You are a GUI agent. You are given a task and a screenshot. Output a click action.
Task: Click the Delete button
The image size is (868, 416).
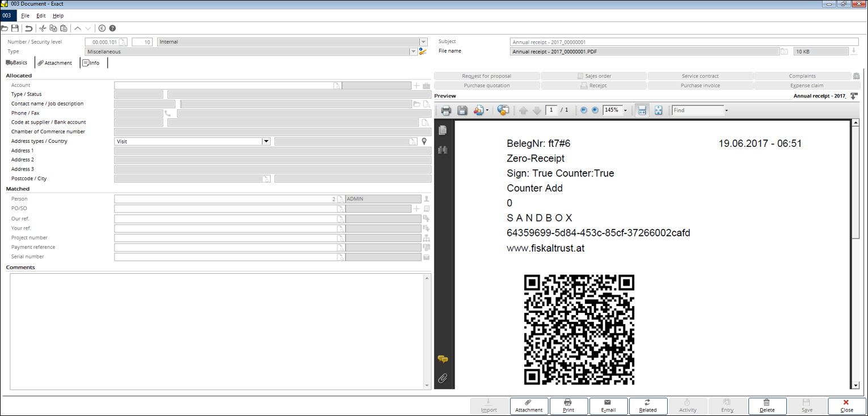(767, 406)
